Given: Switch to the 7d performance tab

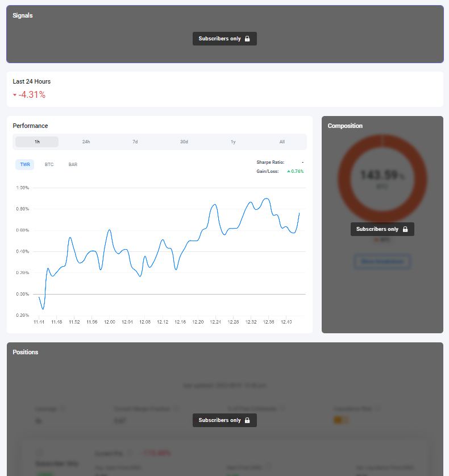Looking at the screenshot, I should 135,142.
